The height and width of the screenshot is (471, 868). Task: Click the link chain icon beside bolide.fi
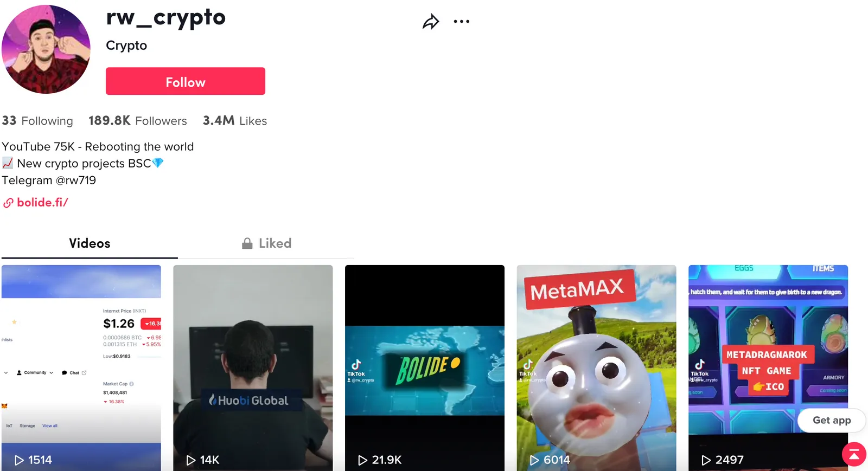tap(8, 203)
